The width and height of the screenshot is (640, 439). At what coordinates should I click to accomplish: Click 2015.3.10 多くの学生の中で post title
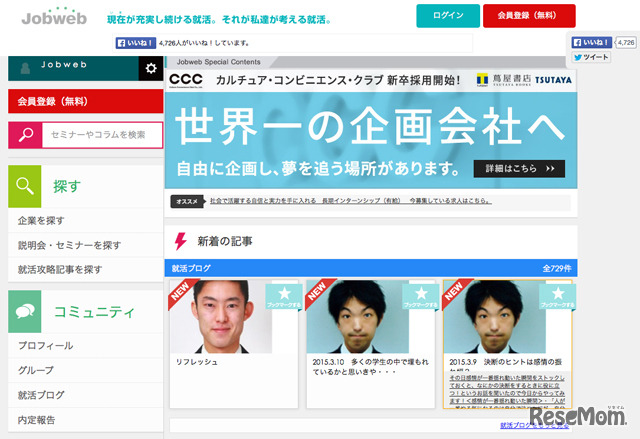coord(371,367)
